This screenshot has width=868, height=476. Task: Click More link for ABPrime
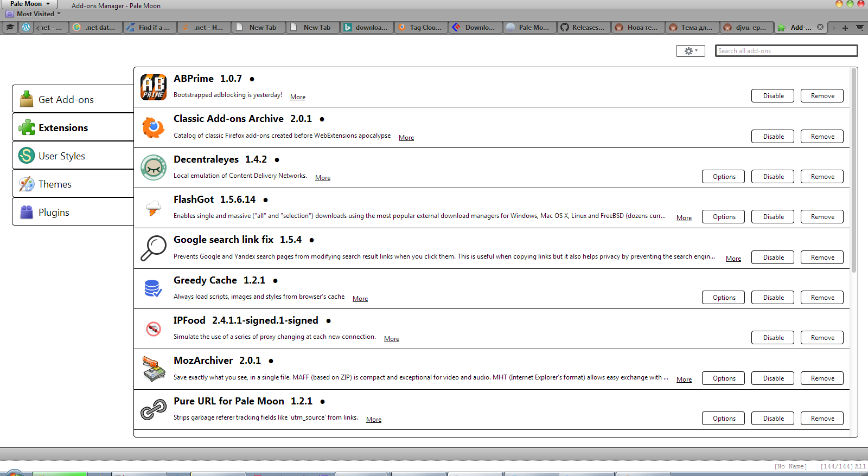[298, 97]
